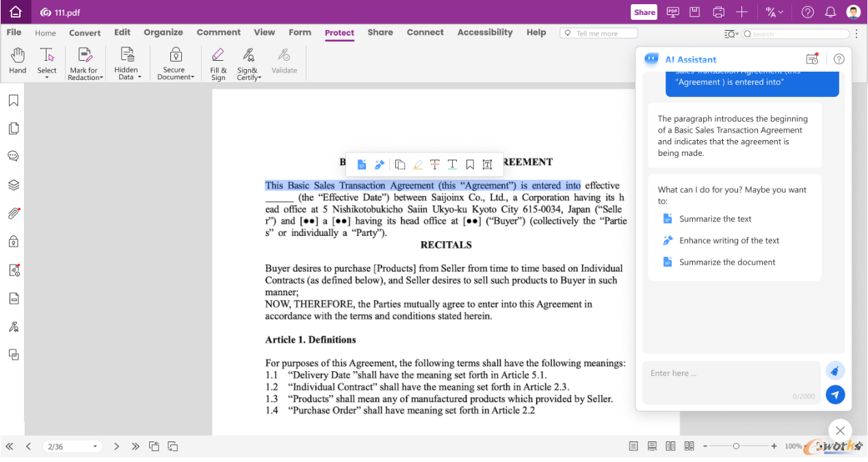This screenshot has width=868, height=462.
Task: Click Enhance writing pen in floating toolbar
Action: 380,165
